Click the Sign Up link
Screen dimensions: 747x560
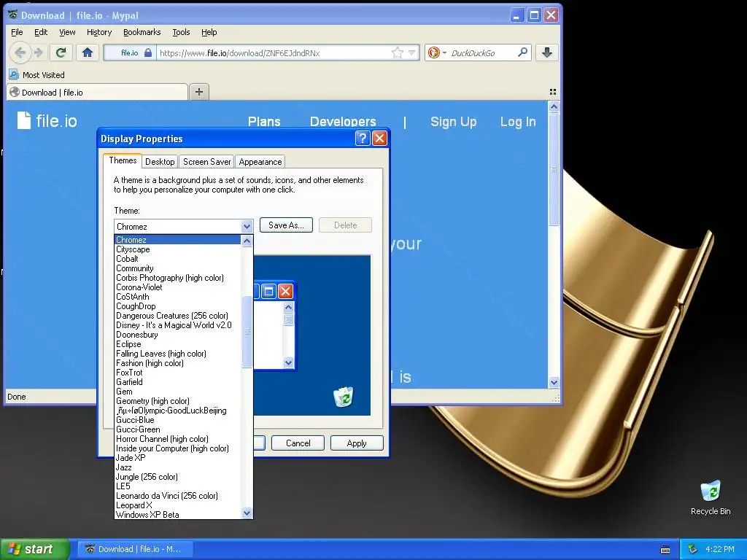(x=453, y=122)
